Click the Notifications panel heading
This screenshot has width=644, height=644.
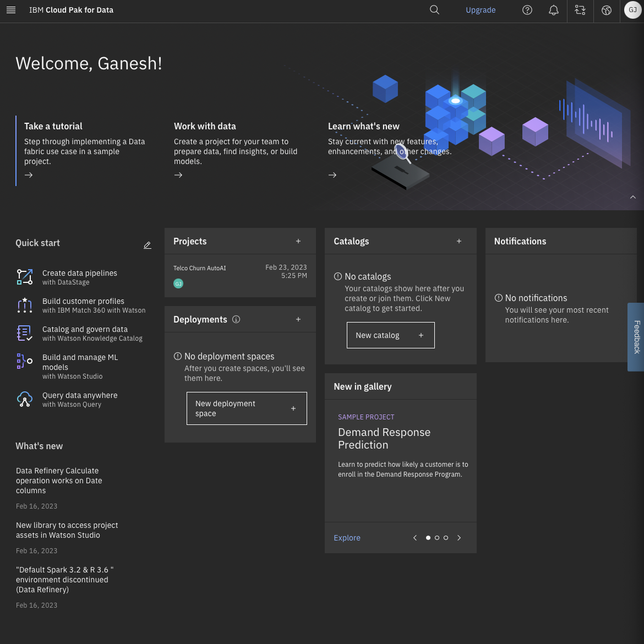(520, 241)
